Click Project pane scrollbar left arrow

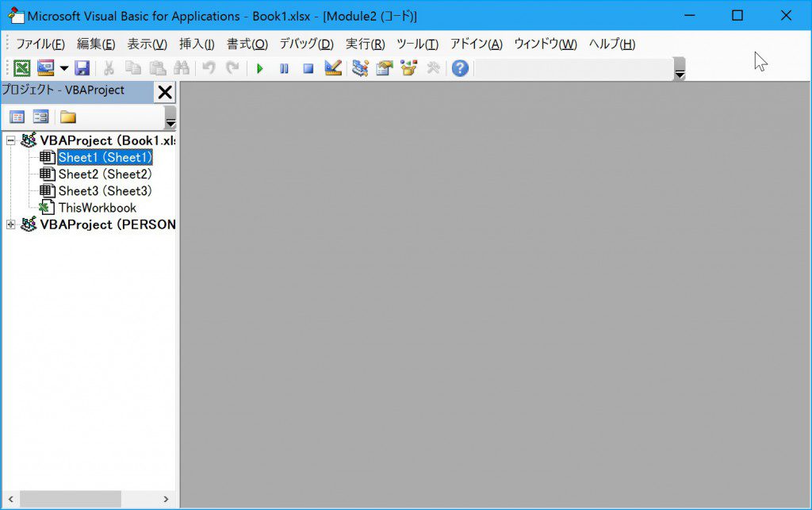[10, 499]
